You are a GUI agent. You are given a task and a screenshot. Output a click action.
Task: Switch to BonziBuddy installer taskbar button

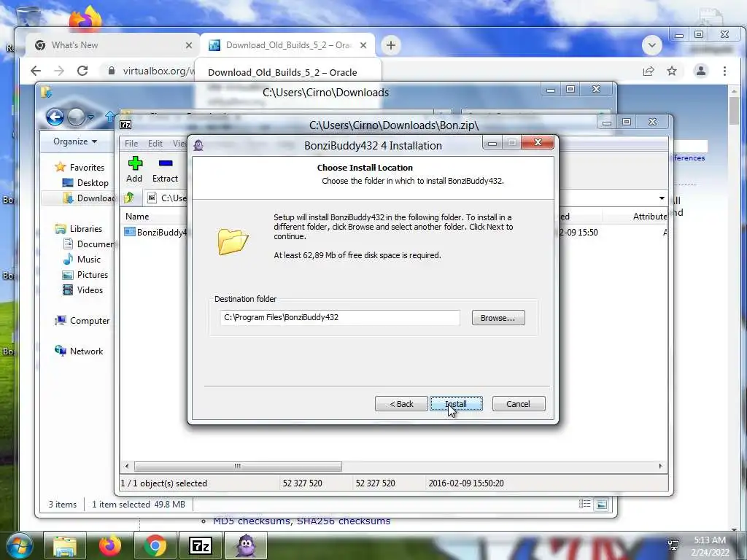245,545
